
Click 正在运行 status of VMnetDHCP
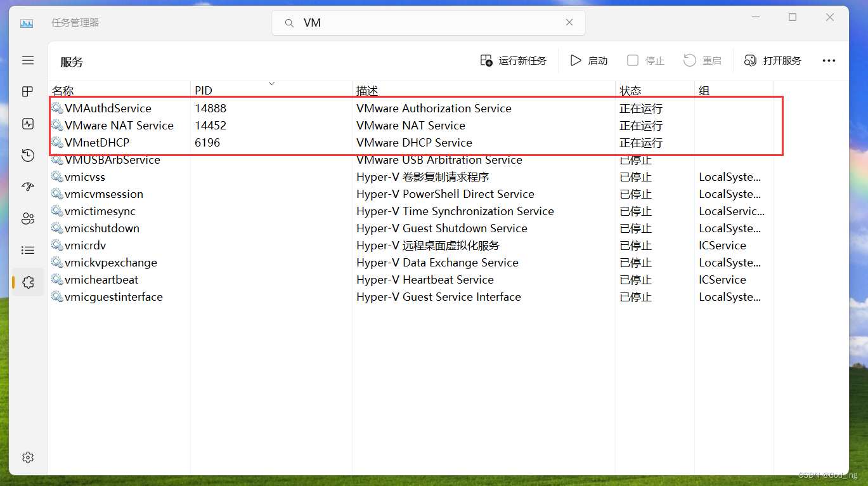point(641,143)
